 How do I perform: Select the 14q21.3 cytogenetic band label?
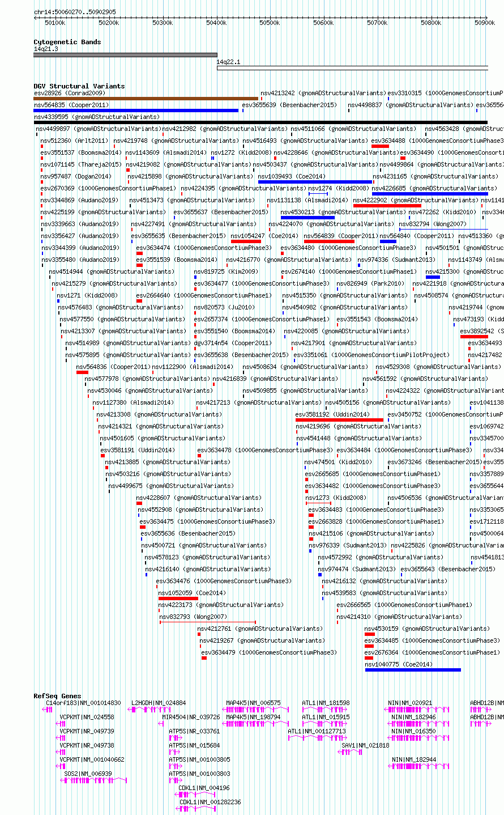(46, 49)
